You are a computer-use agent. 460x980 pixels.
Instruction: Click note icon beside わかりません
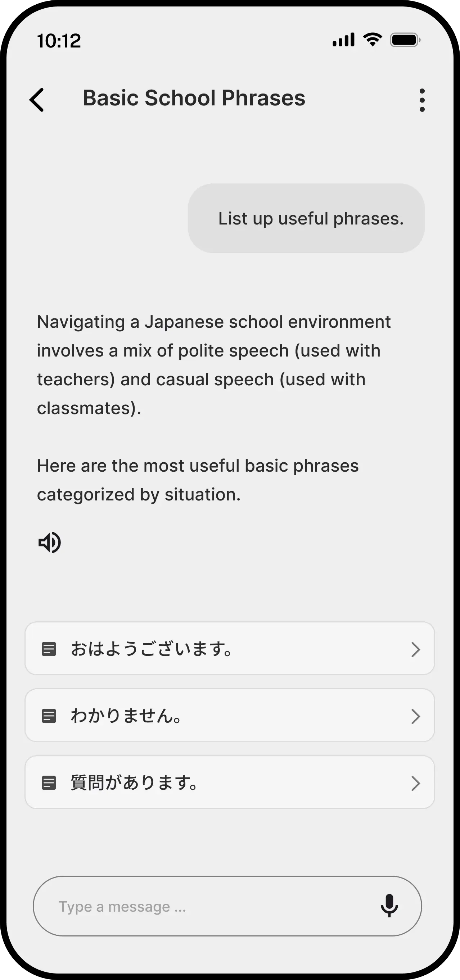49,716
